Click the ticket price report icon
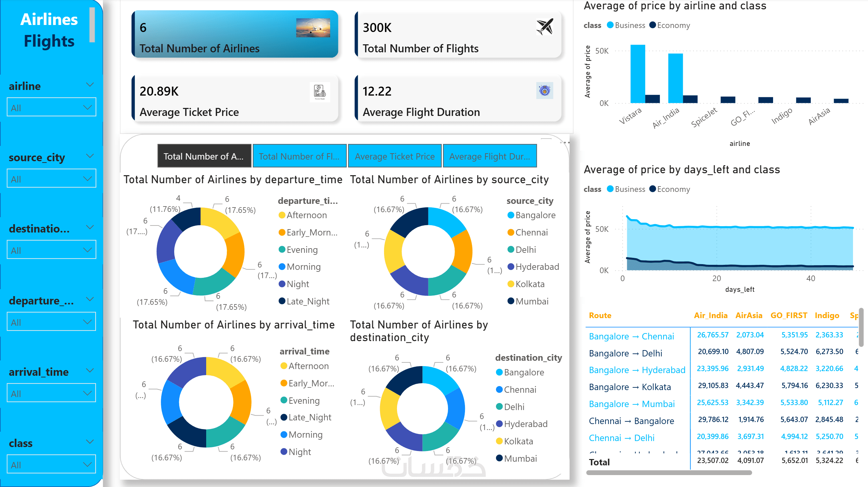 pos(319,92)
